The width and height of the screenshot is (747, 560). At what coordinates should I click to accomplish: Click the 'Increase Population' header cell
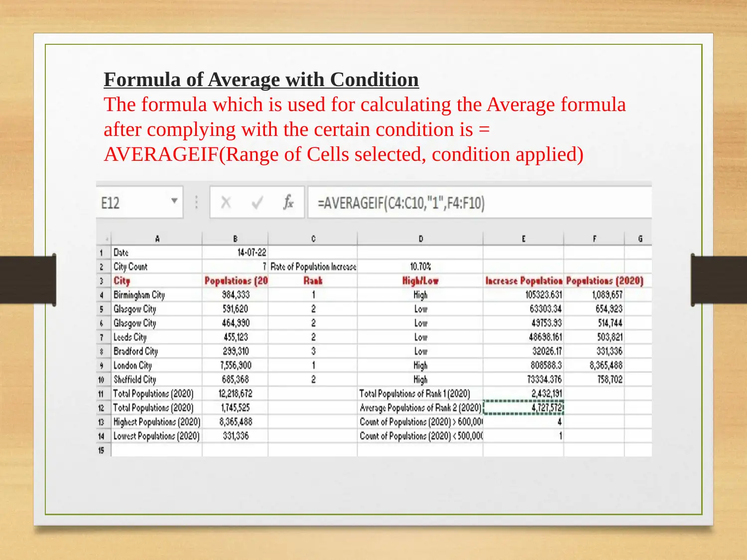click(x=523, y=281)
